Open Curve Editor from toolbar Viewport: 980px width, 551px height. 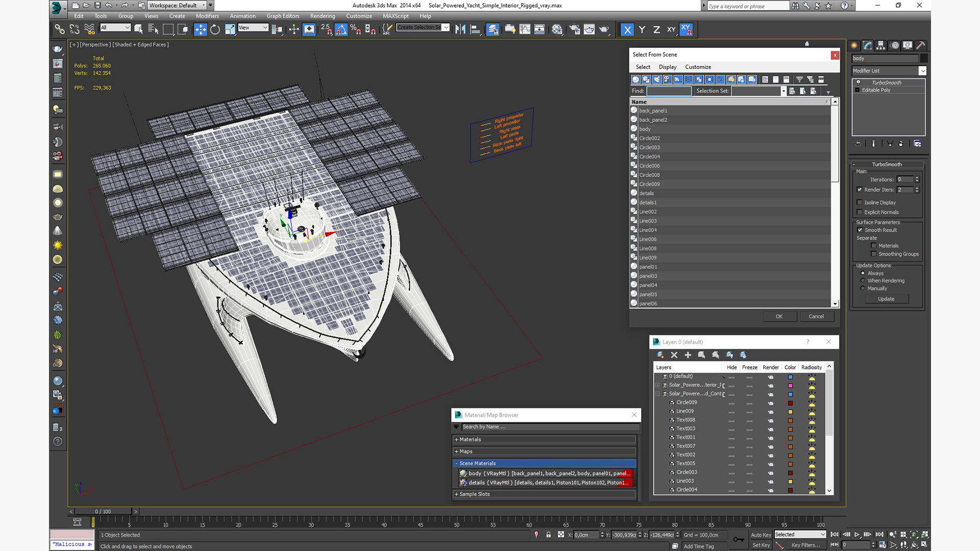coord(525,30)
